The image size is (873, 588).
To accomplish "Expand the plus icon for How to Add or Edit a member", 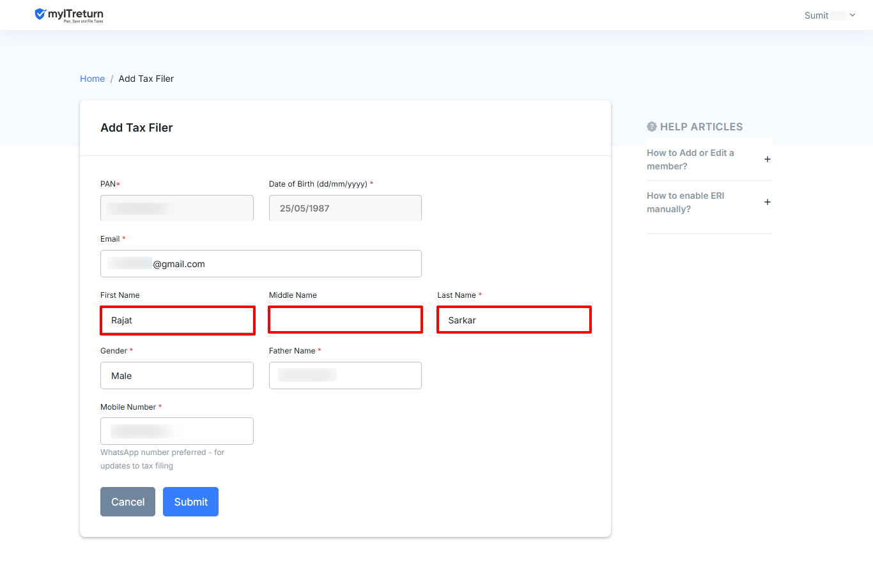I will pos(768,159).
